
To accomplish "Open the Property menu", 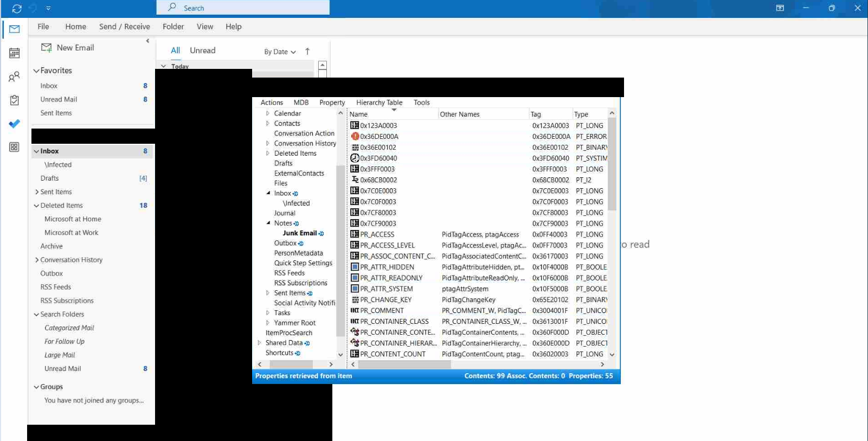I will (x=332, y=103).
